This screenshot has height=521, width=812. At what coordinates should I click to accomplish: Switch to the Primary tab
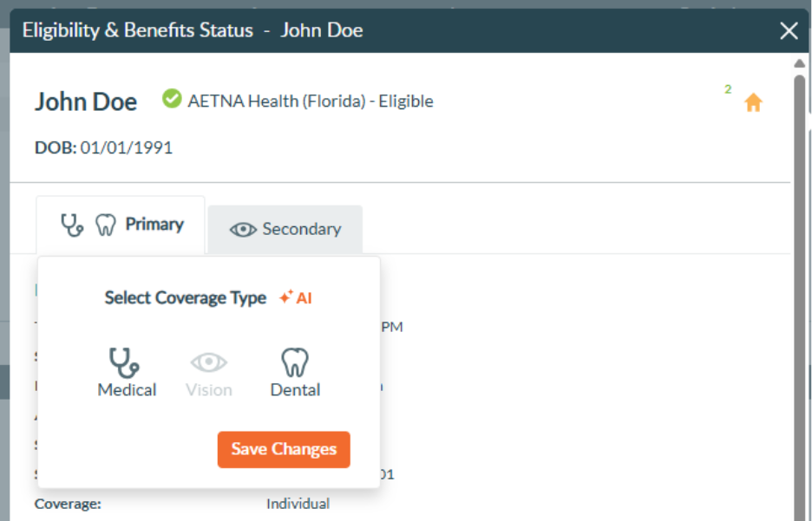(x=154, y=225)
